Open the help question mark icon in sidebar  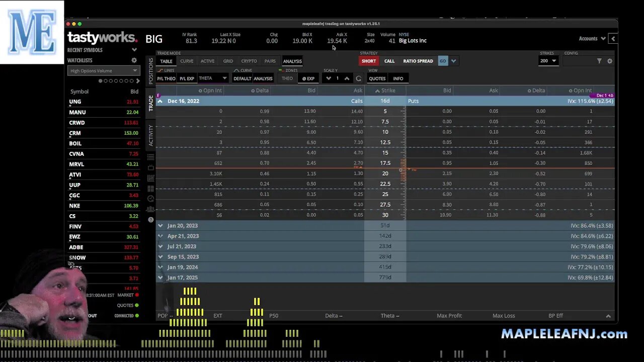pyautogui.click(x=151, y=220)
